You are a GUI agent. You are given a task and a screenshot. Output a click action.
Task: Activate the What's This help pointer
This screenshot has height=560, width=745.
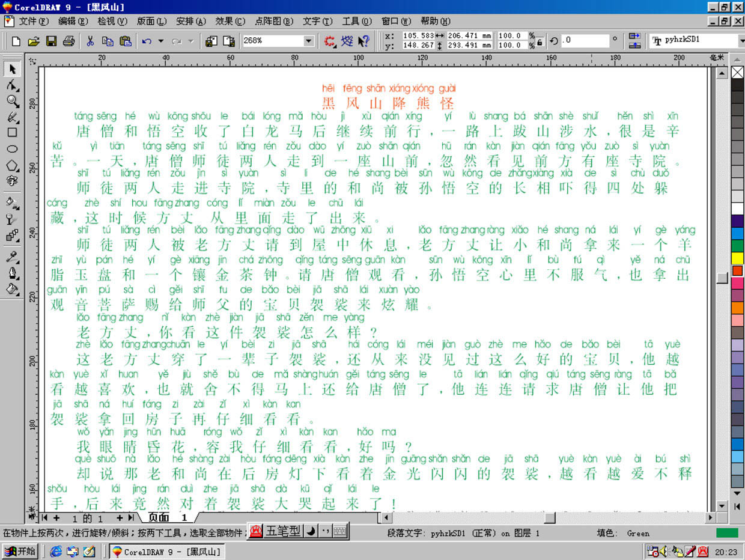tap(364, 41)
